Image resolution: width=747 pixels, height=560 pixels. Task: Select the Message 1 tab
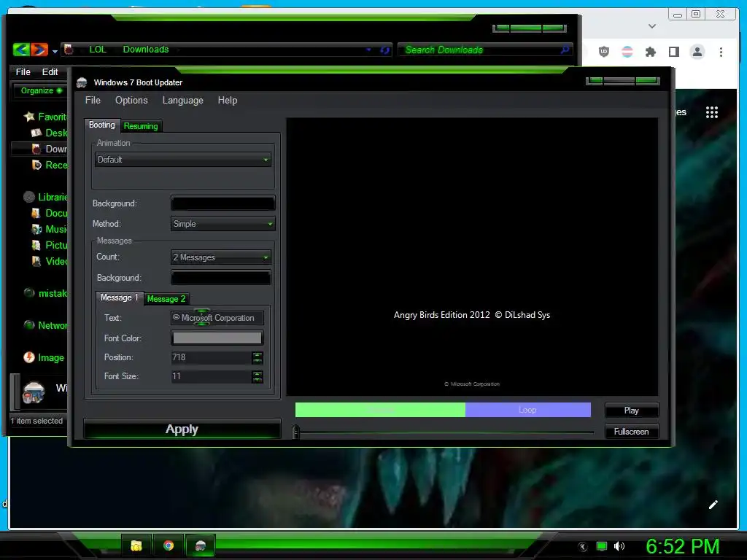[119, 297]
